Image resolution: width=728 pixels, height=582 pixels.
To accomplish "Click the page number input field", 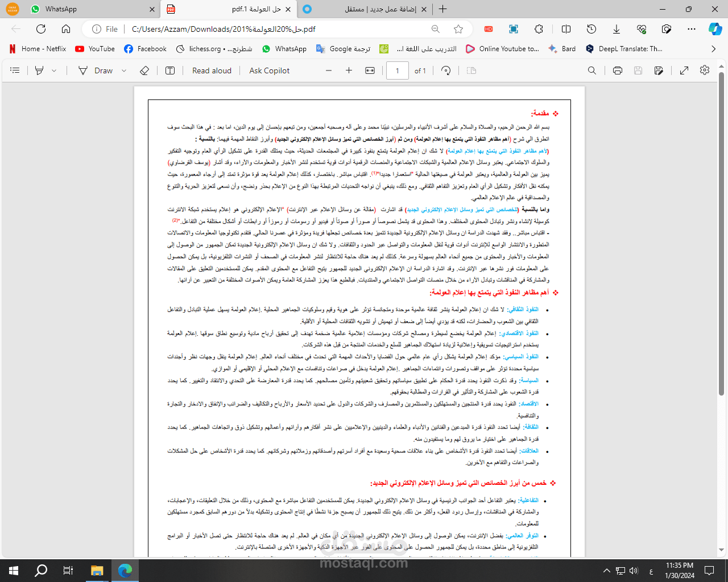I will 398,70.
